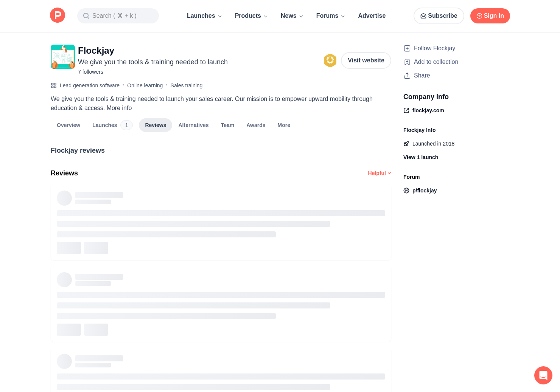Click the Subscribe button
The width and height of the screenshot is (560, 392).
point(439,16)
